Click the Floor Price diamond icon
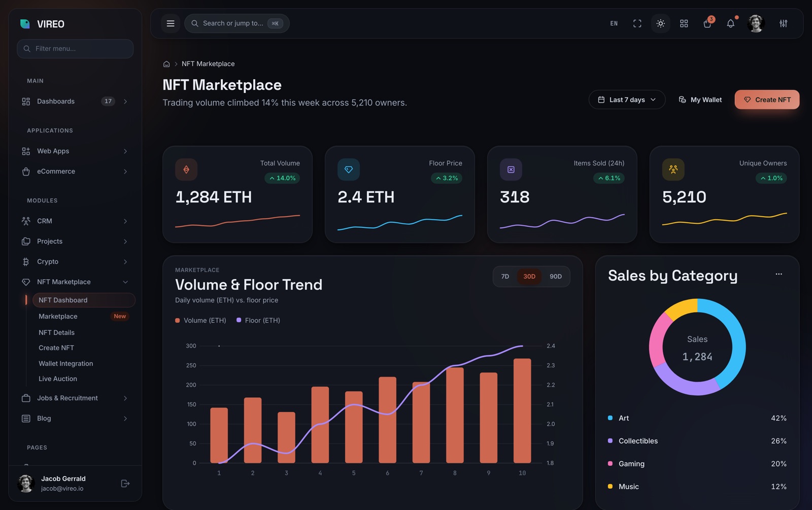This screenshot has width=812, height=510. pyautogui.click(x=349, y=169)
